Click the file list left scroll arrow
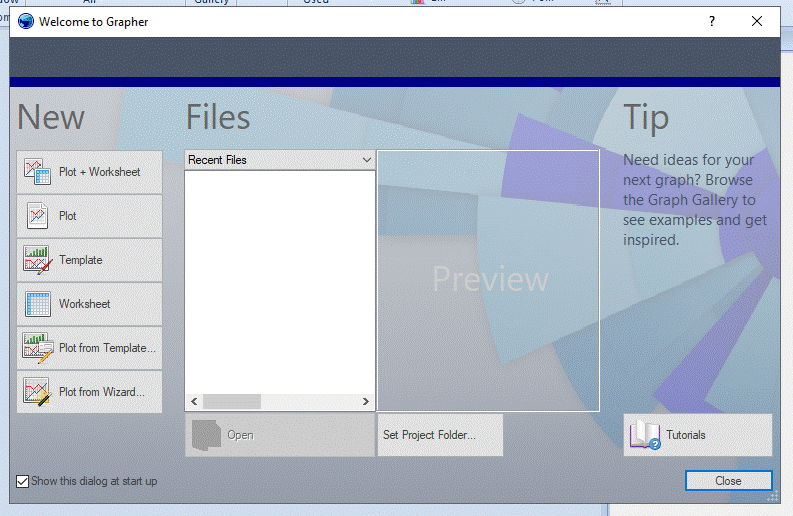The height and width of the screenshot is (516, 793). 194,401
